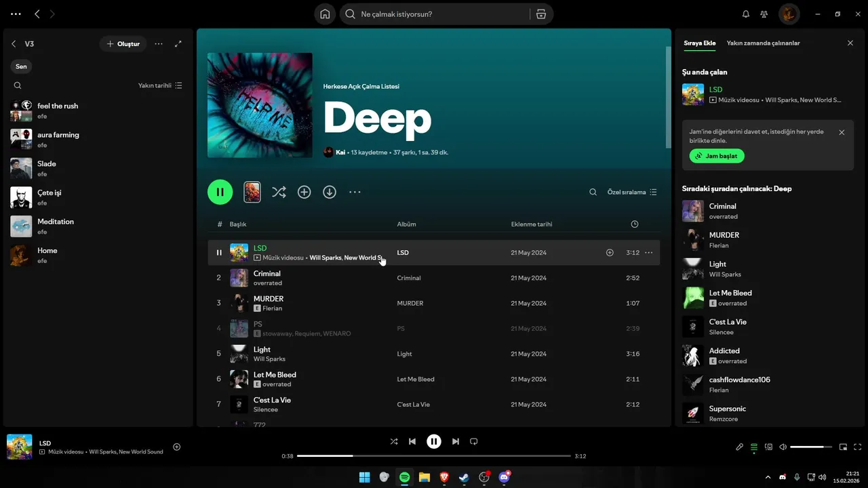Open the Oluştur create menu
This screenshot has width=868, height=488.
pyautogui.click(x=123, y=44)
